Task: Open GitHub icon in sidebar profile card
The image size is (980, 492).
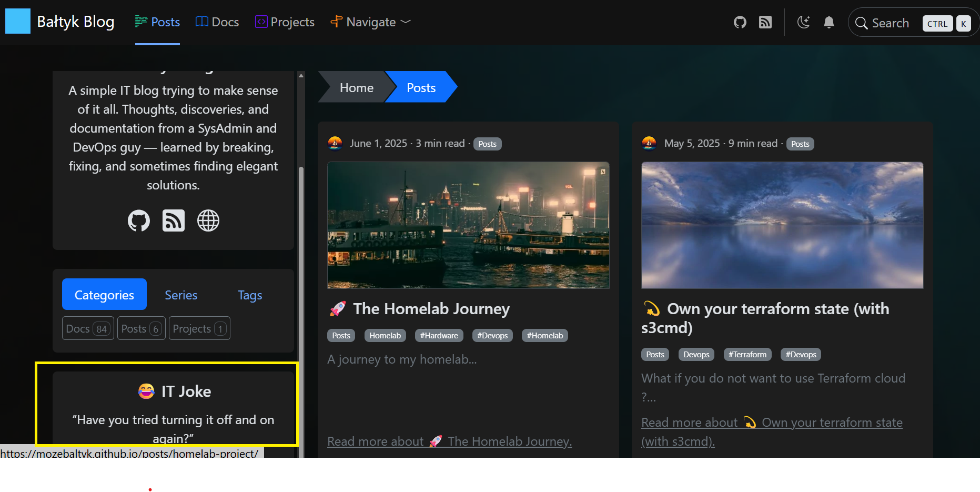Action: click(139, 220)
